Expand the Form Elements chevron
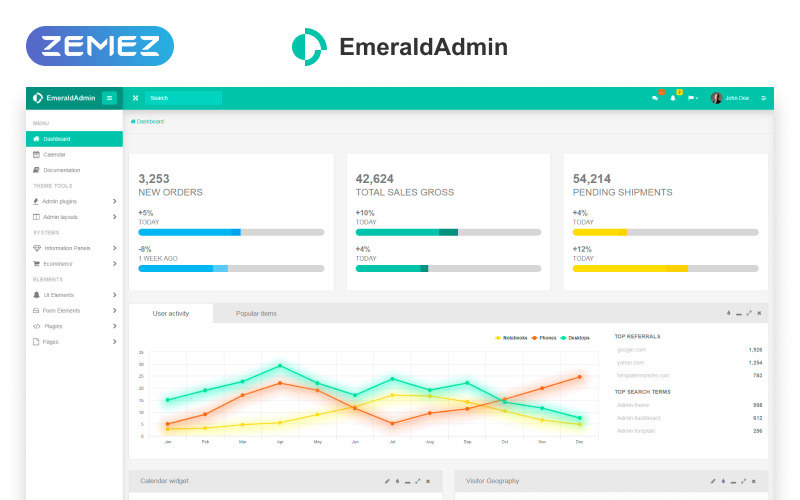The height and width of the screenshot is (500, 800). (114, 310)
